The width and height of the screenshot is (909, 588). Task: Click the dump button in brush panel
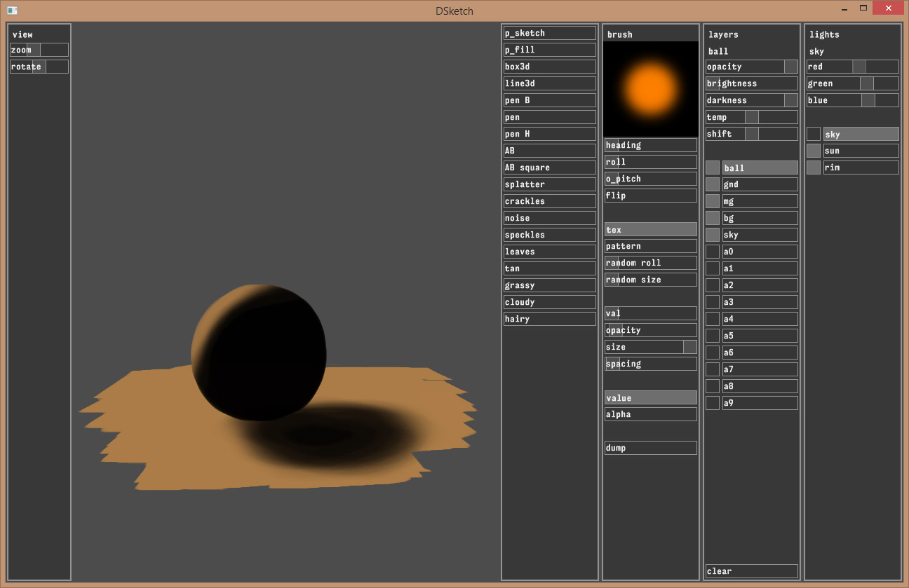coord(650,448)
